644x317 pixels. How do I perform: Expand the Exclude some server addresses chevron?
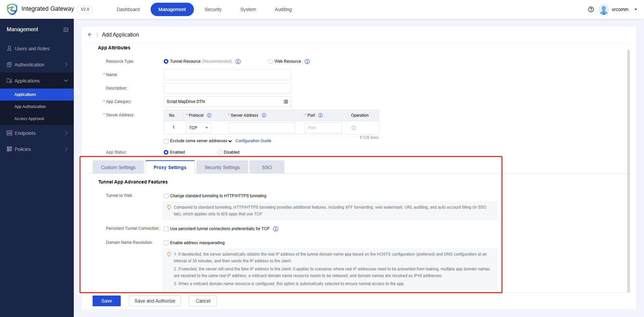click(230, 141)
